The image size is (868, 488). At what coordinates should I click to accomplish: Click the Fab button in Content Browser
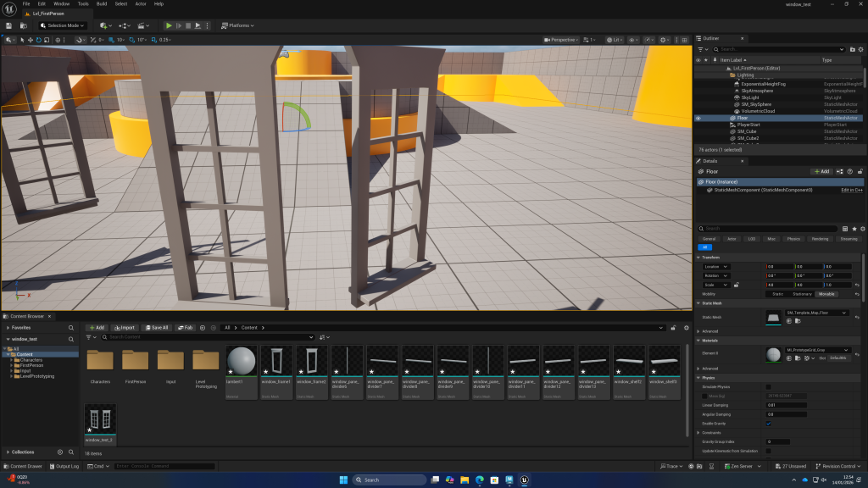point(185,327)
